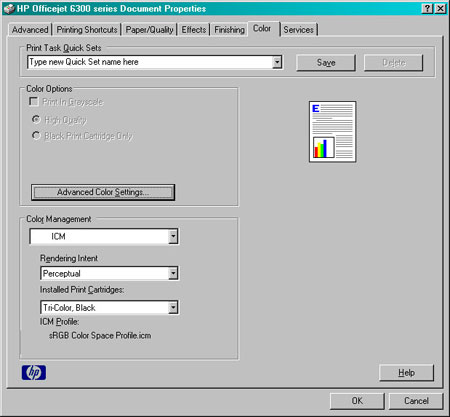Go to the Services tab

[298, 30]
